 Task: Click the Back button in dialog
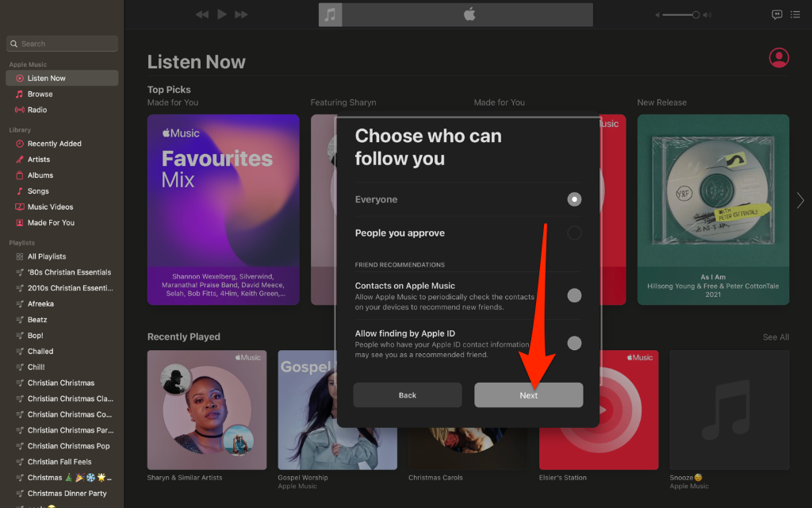(x=408, y=395)
